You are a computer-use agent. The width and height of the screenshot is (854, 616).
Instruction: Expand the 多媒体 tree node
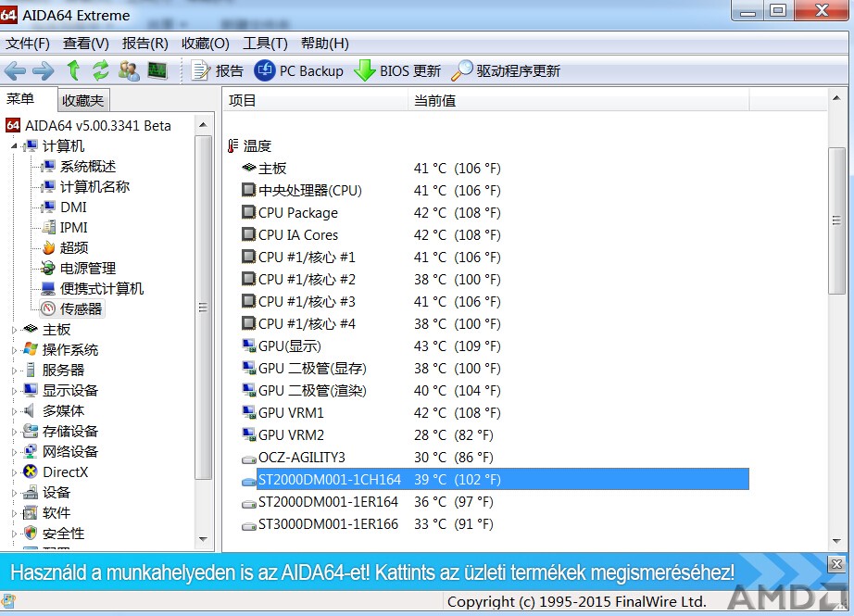coord(15,411)
